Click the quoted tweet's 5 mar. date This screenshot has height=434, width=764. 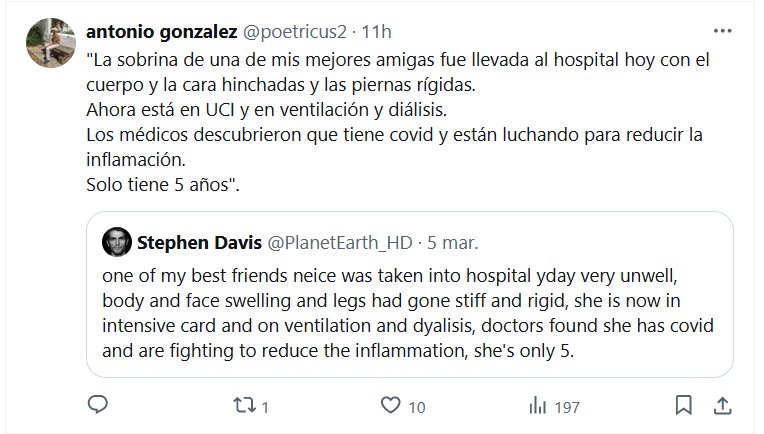pos(454,242)
